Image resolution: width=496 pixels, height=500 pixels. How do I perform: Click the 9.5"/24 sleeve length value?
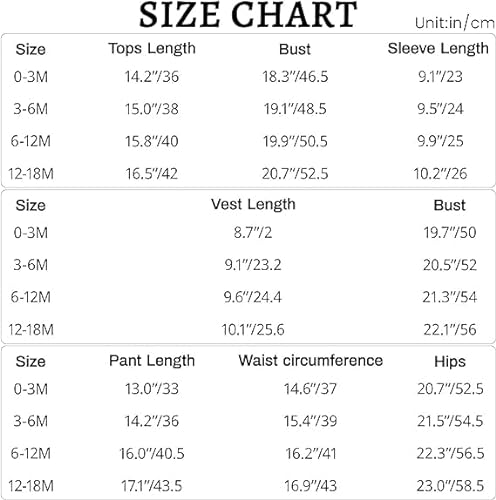[x=440, y=109]
